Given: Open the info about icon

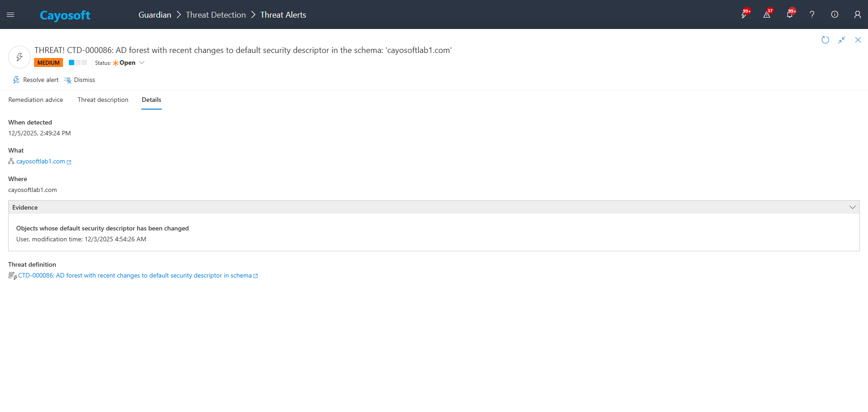Looking at the screenshot, I should coord(834,14).
